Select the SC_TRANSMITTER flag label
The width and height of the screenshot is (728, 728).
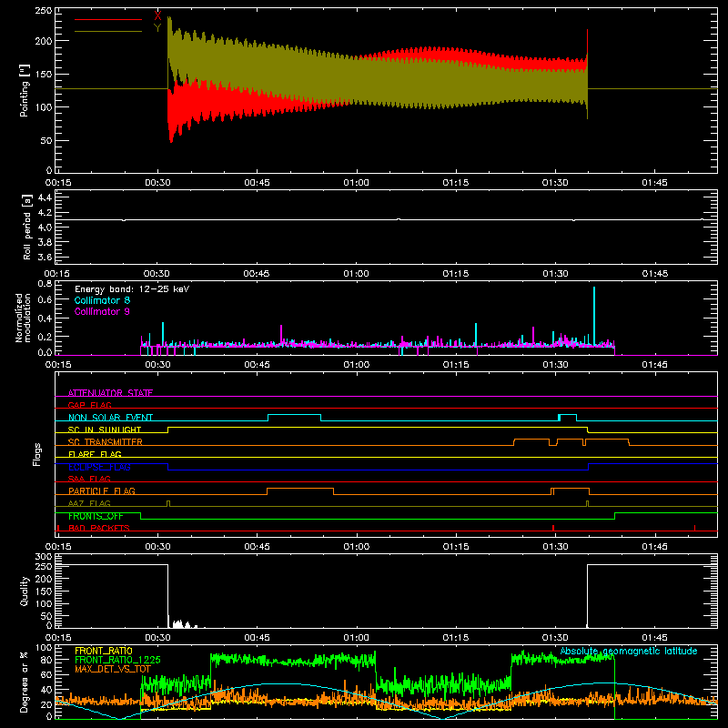tap(106, 442)
